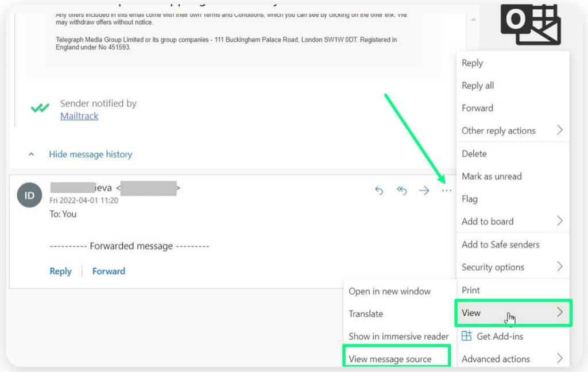Click the reply arrow icon in message header
Screen dimensions: 588x372
coord(379,191)
